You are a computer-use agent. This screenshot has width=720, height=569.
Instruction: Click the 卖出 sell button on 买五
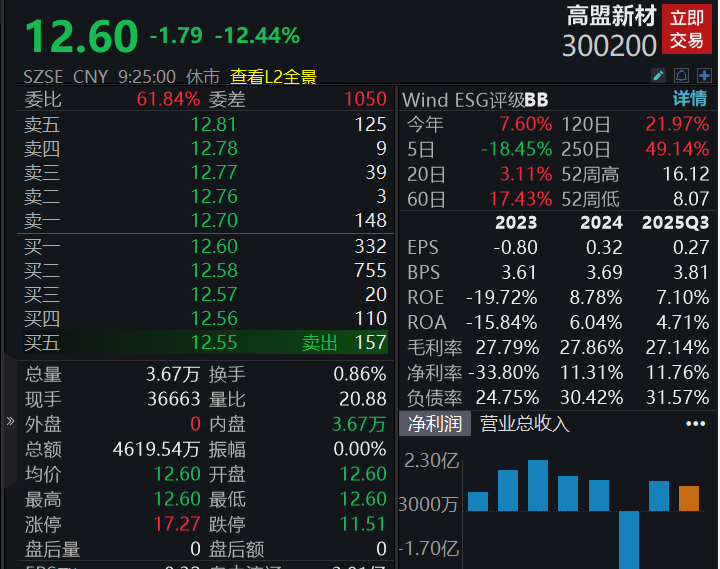(x=320, y=343)
